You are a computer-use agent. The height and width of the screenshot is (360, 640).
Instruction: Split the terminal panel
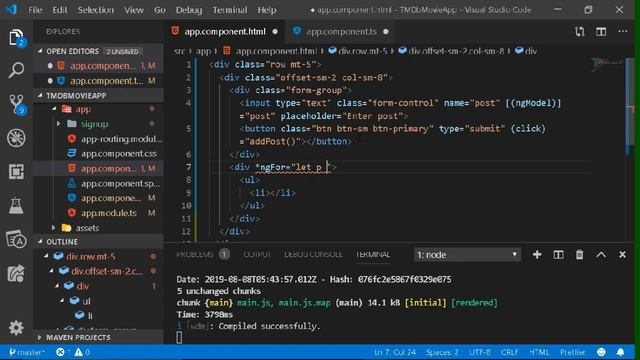558,255
